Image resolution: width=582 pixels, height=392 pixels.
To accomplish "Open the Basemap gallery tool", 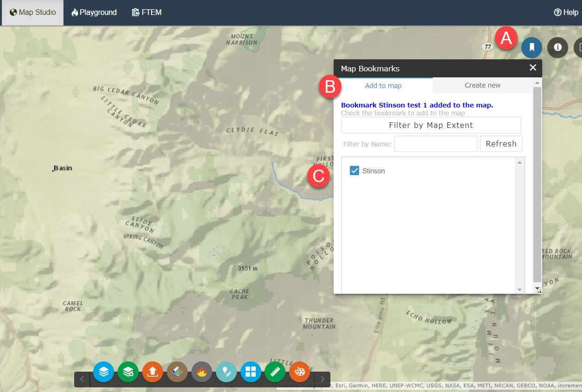I will tap(251, 372).
